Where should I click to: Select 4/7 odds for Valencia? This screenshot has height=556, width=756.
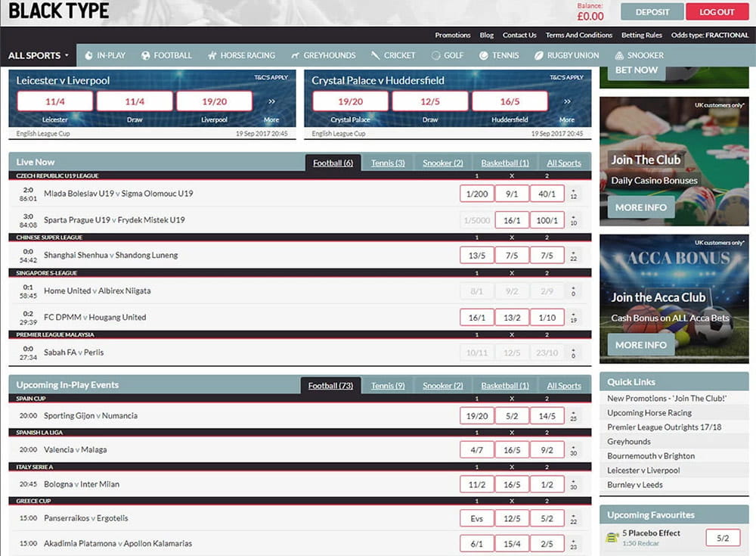[477, 450]
